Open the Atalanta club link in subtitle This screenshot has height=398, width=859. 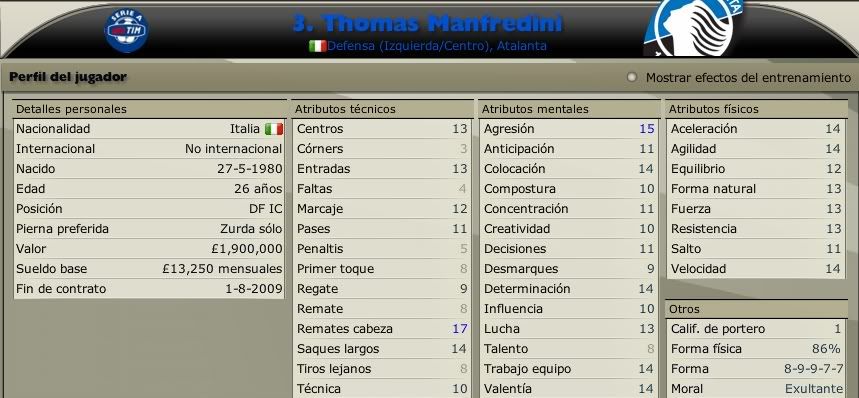pos(522,46)
